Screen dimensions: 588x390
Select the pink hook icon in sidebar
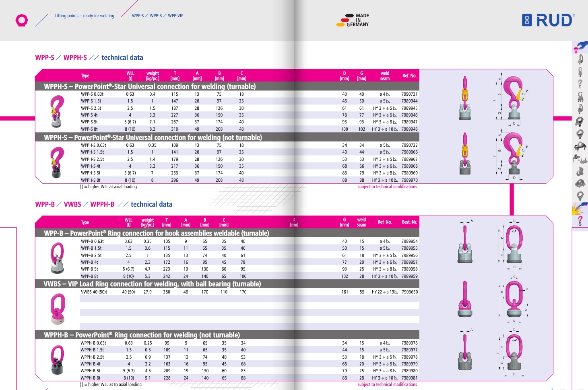tap(580, 220)
